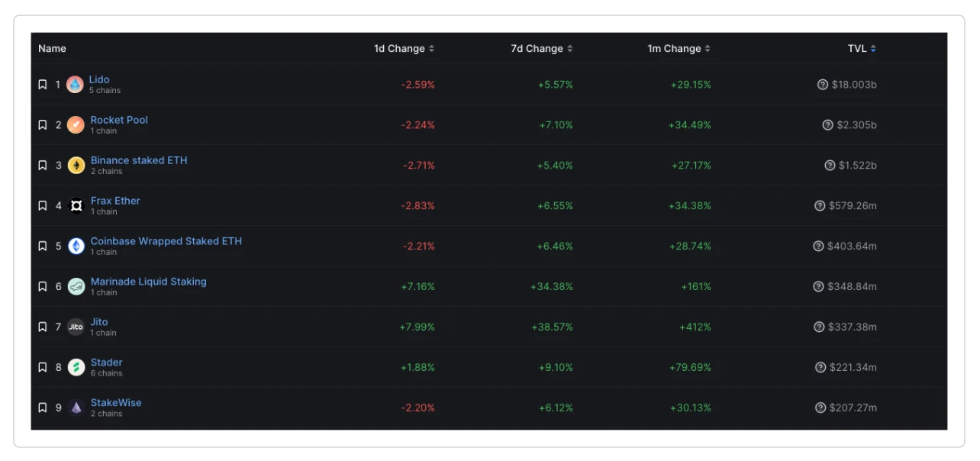The width and height of the screenshot is (980, 461).
Task: Click the Stader logo icon
Action: click(76, 367)
